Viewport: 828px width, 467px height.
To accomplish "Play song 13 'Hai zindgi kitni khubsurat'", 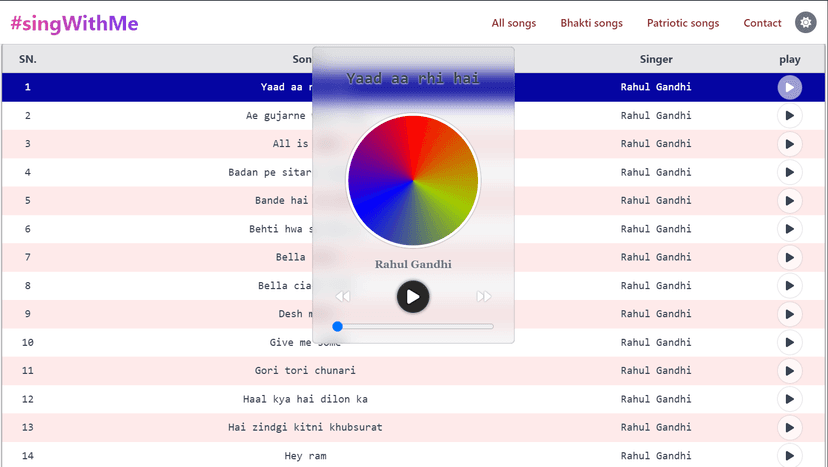I will [x=789, y=427].
